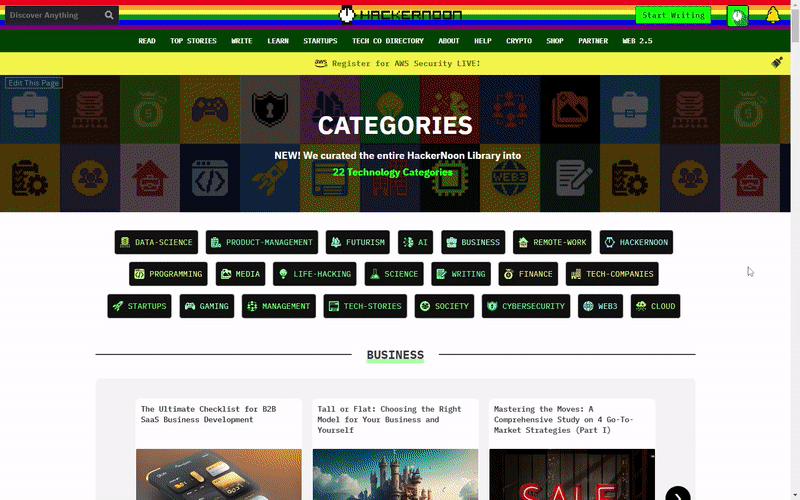Click the Start Writing button

(673, 15)
